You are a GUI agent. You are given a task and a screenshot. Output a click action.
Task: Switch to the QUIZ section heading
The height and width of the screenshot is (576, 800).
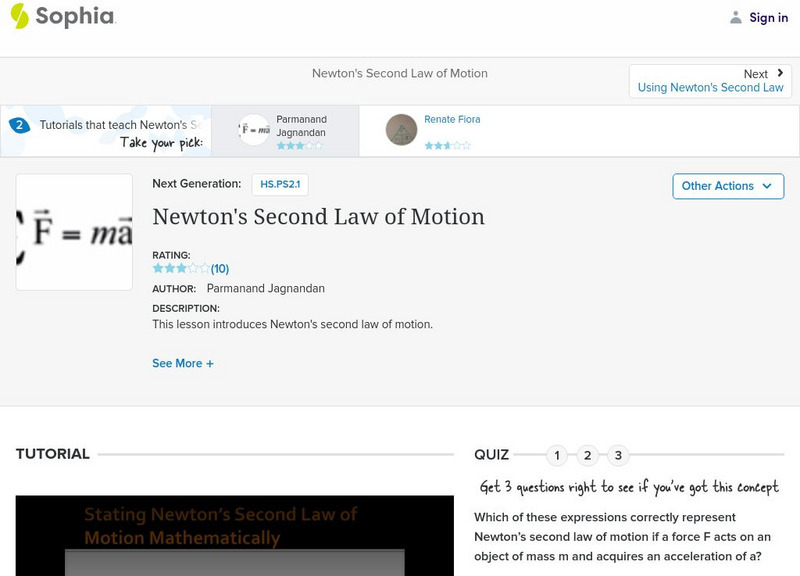(x=491, y=453)
